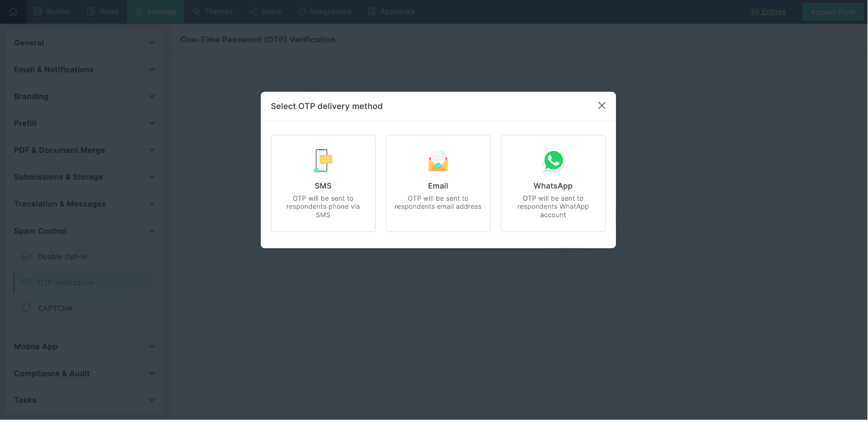Click the Prefill section label

[25, 123]
